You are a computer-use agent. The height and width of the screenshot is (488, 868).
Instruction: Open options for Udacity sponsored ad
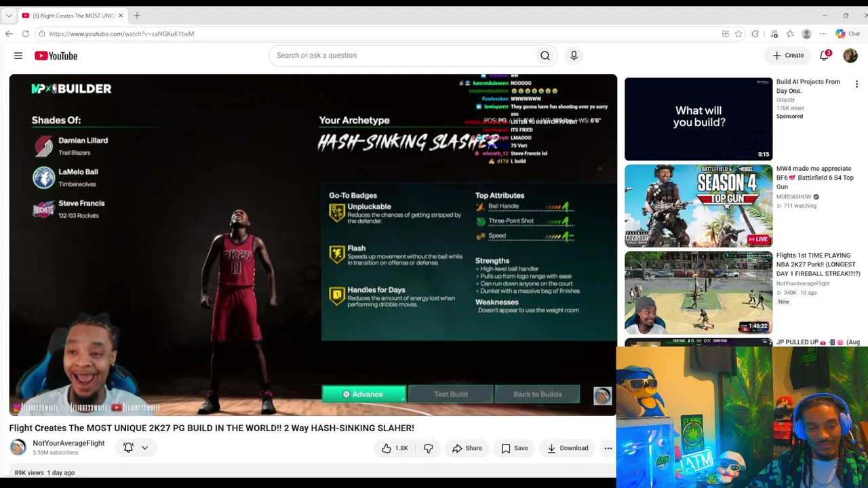856,84
